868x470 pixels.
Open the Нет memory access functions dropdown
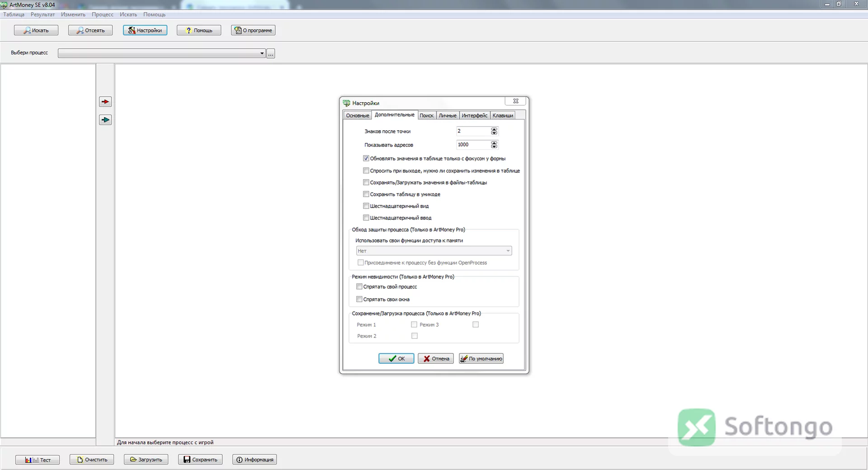click(434, 251)
